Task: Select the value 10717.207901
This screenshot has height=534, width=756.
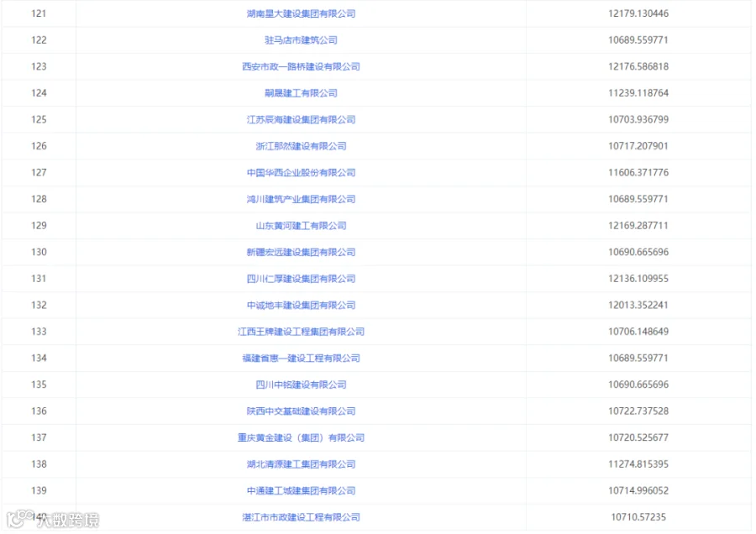Action: [x=638, y=146]
